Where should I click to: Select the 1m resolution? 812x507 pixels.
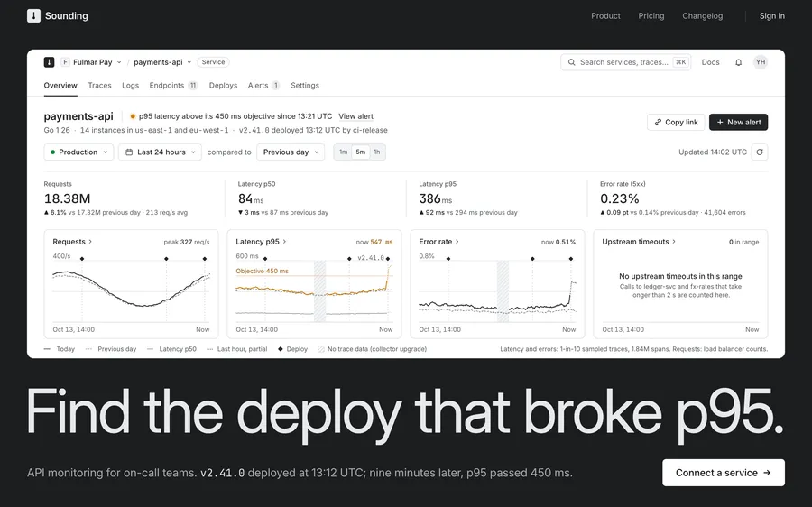[x=344, y=152]
